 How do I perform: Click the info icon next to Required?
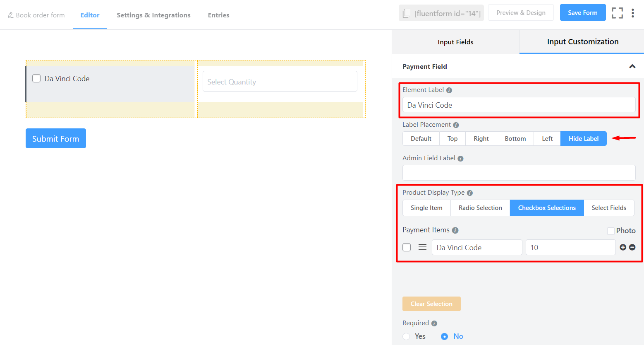(x=433, y=323)
